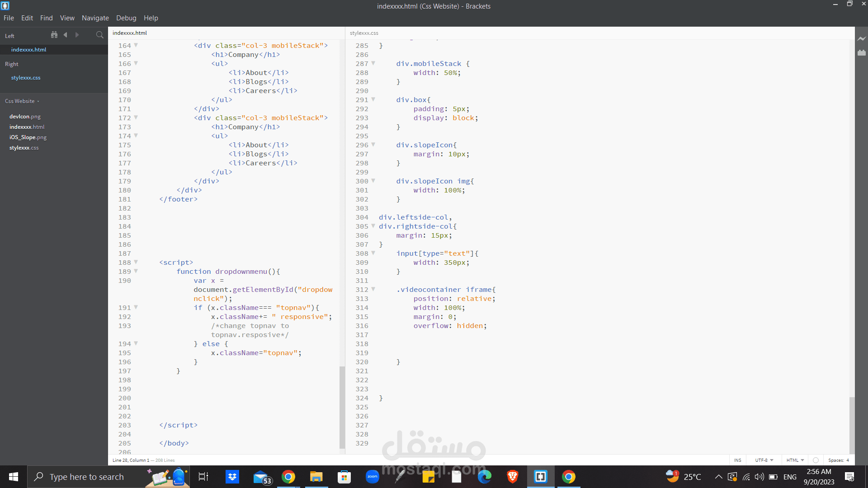Open iOS_Slope.png in the file tree
The height and width of the screenshot is (488, 868).
pyautogui.click(x=28, y=137)
